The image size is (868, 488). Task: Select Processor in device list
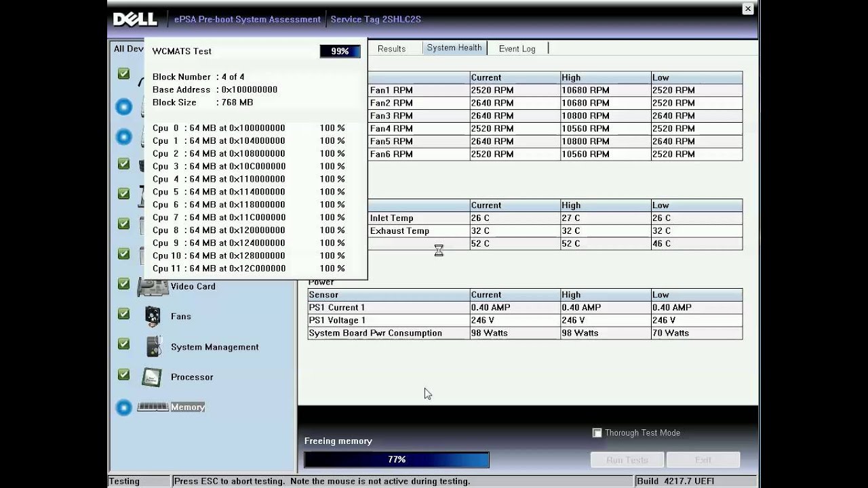click(192, 377)
